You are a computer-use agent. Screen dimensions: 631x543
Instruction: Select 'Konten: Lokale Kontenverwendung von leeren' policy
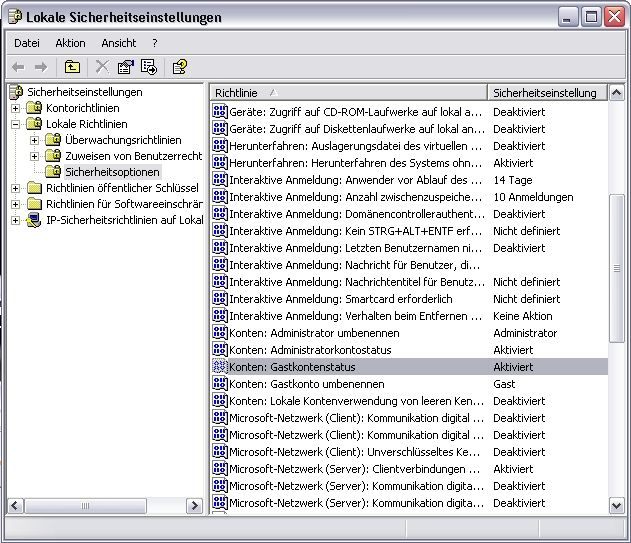point(357,401)
